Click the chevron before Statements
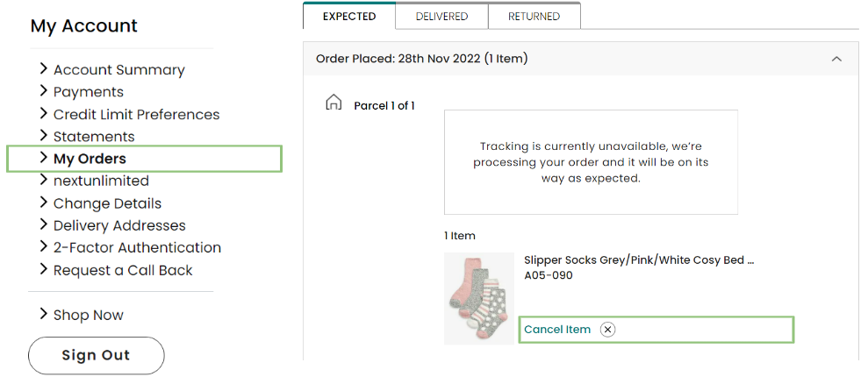Image resolution: width=868 pixels, height=384 pixels. click(44, 135)
